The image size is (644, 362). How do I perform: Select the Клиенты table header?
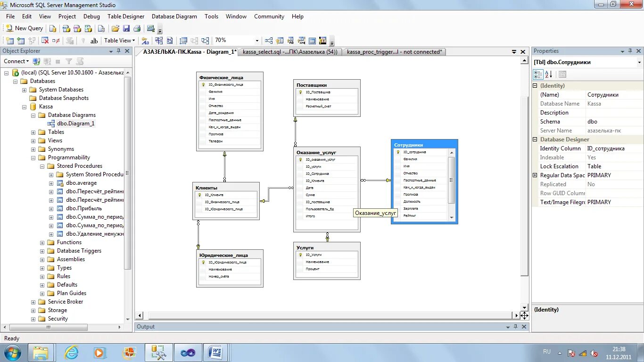226,188
